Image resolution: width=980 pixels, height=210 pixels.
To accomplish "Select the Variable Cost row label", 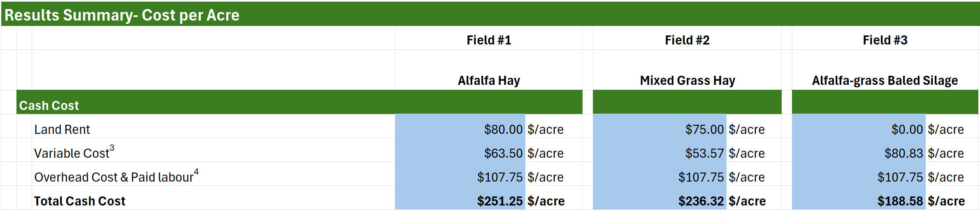I will pos(74,152).
